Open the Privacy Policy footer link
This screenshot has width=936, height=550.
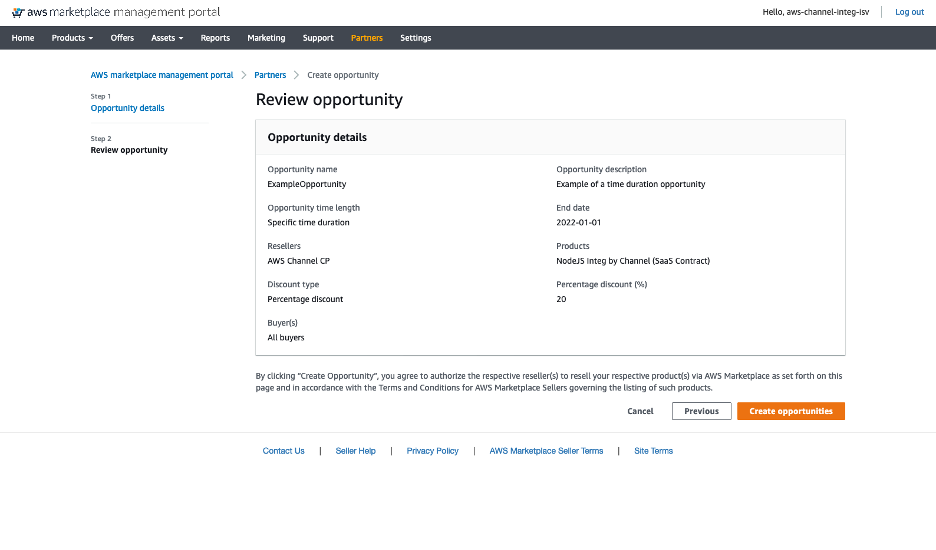(x=433, y=451)
